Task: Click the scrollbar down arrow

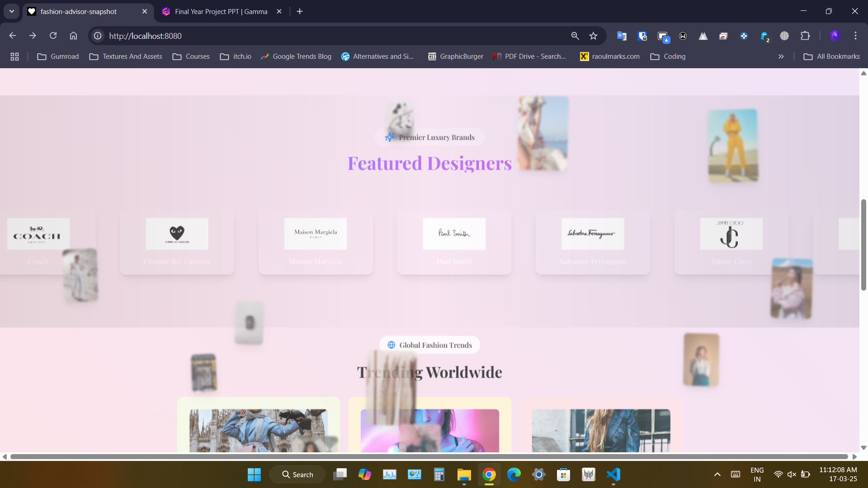Action: 863,448
